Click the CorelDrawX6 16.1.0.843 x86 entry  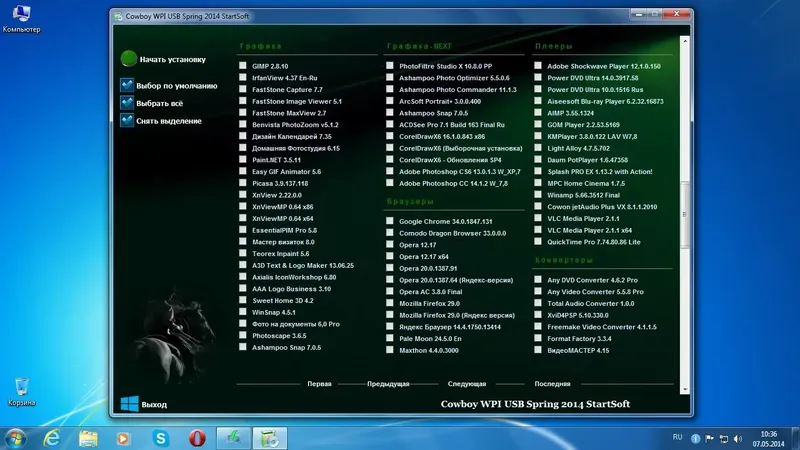(442, 136)
